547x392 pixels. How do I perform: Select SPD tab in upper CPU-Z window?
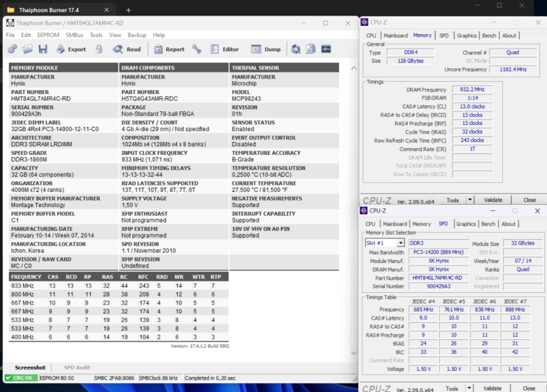pyautogui.click(x=444, y=36)
